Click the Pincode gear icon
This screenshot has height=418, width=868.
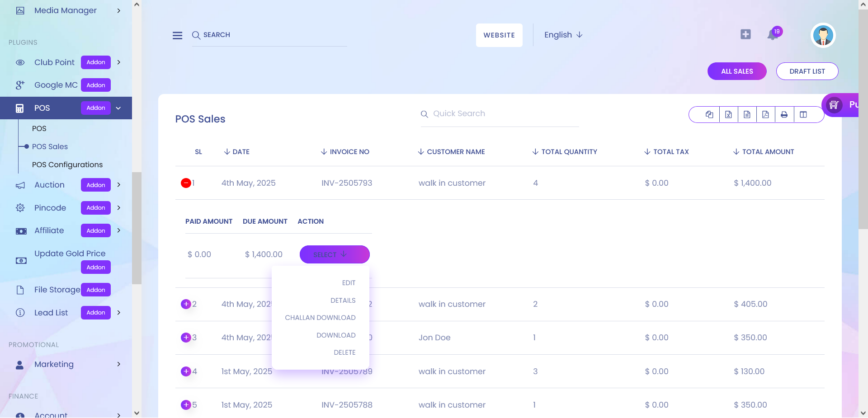tap(20, 208)
